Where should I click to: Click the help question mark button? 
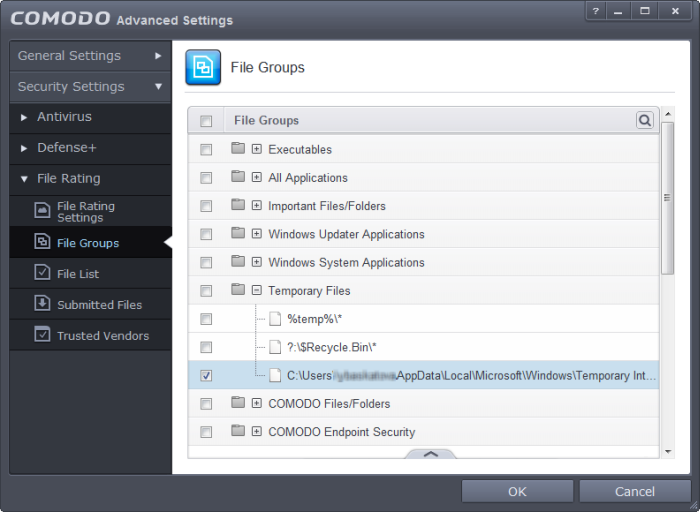tap(596, 11)
